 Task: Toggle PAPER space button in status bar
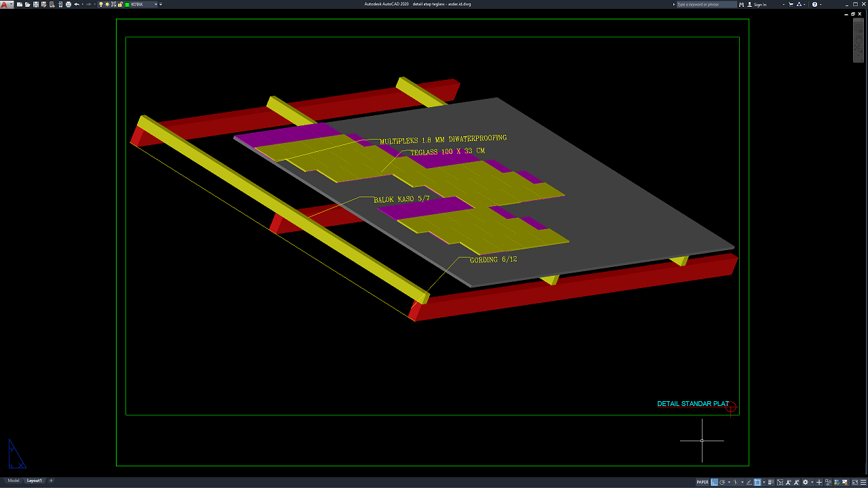point(703,482)
